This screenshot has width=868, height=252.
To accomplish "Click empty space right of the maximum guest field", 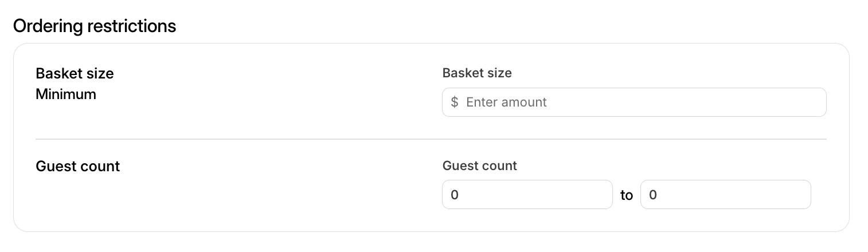I will click(x=829, y=195).
